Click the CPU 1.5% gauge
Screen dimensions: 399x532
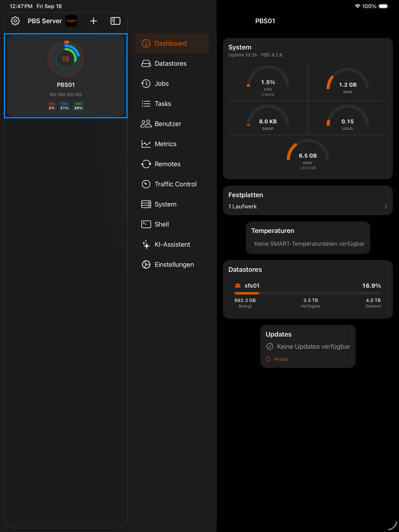(x=268, y=81)
